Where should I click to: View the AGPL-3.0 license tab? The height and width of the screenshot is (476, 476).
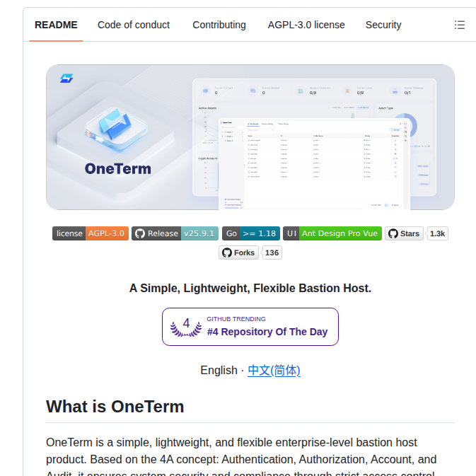[306, 25]
